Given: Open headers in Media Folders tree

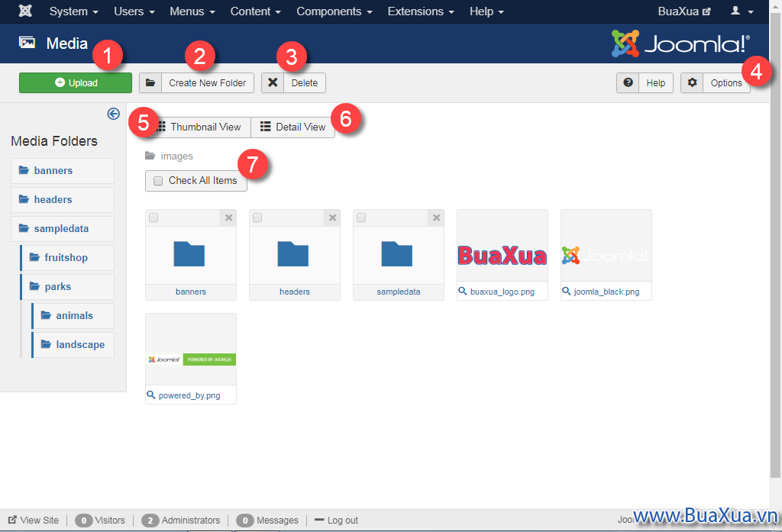Looking at the screenshot, I should click(x=63, y=199).
